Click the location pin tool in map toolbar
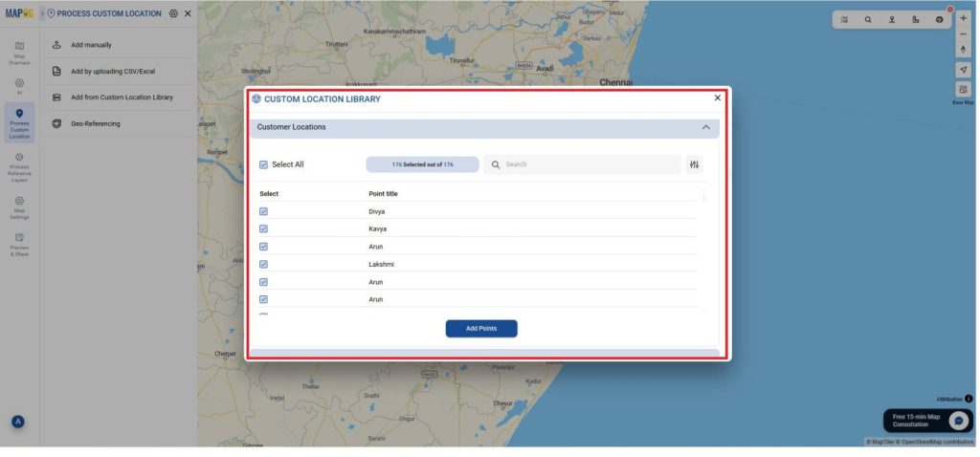The image size is (980, 457). coord(892,19)
